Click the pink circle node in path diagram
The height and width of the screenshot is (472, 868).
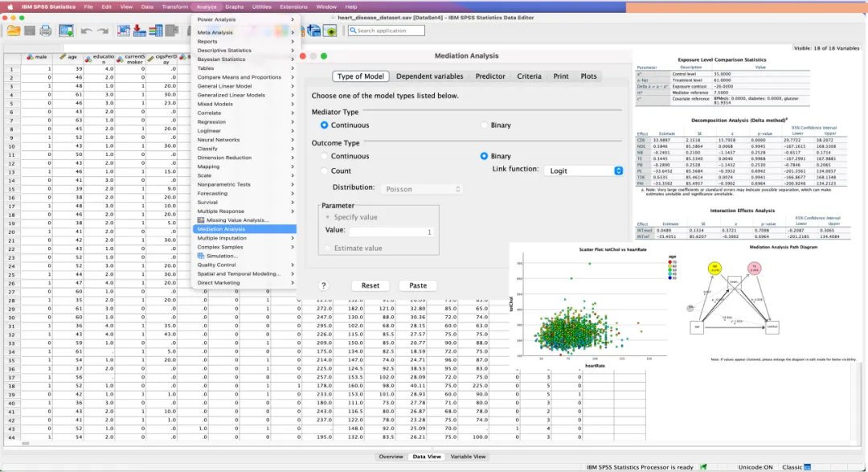pyautogui.click(x=754, y=269)
